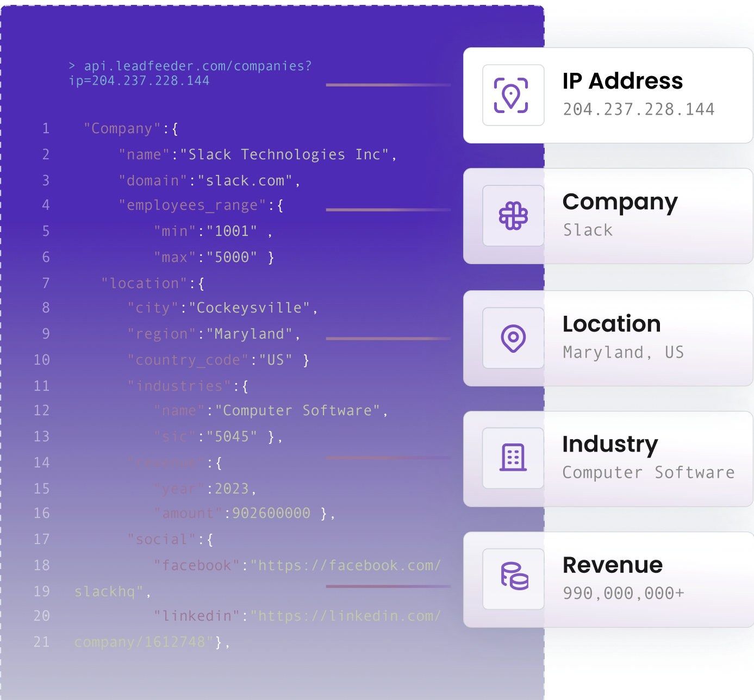
Task: Select the Industry card heading
Action: (610, 445)
